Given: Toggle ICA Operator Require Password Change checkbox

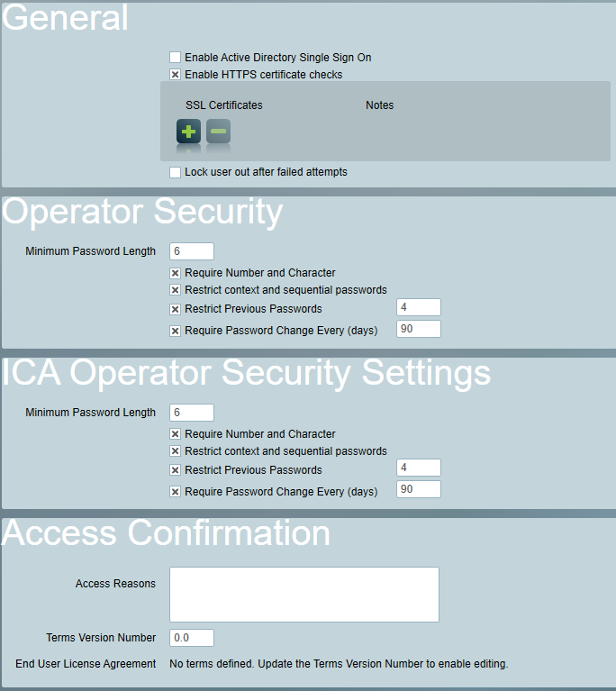Looking at the screenshot, I should point(176,492).
